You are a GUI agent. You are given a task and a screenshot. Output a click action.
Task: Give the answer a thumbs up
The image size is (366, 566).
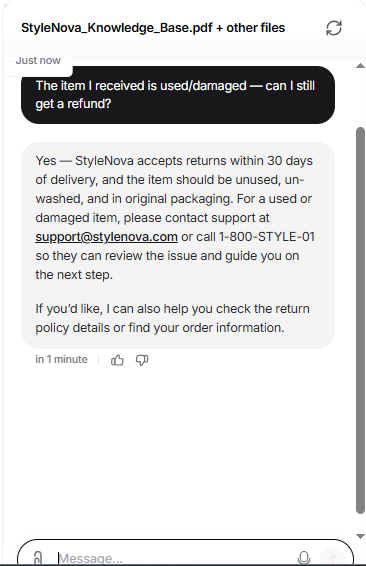point(117,360)
